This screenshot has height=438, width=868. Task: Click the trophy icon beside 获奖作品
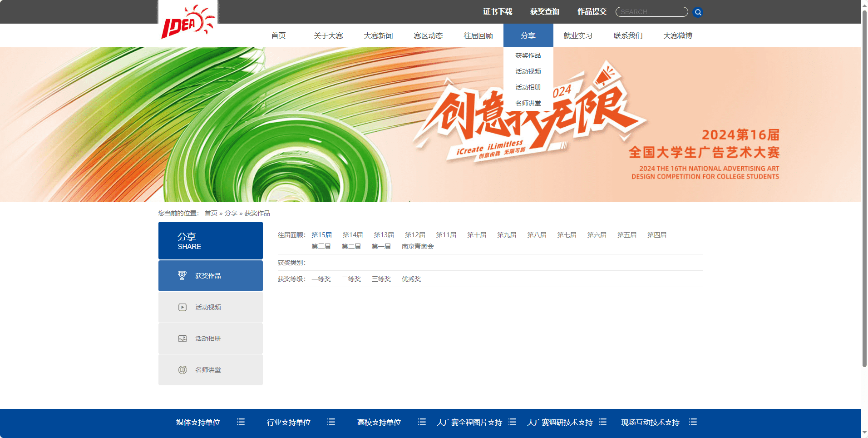(x=182, y=275)
